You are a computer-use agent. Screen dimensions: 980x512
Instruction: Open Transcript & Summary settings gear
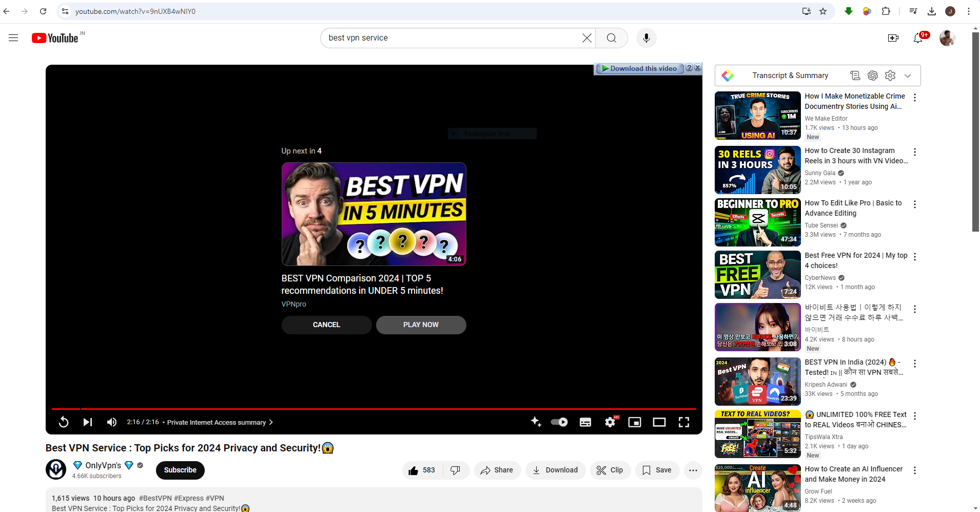pos(890,75)
